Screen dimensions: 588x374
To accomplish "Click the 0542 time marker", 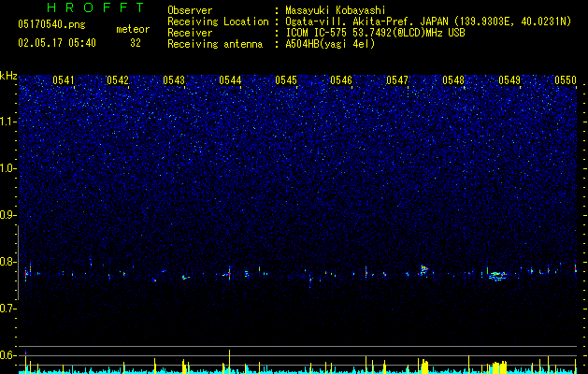I will click(118, 80).
